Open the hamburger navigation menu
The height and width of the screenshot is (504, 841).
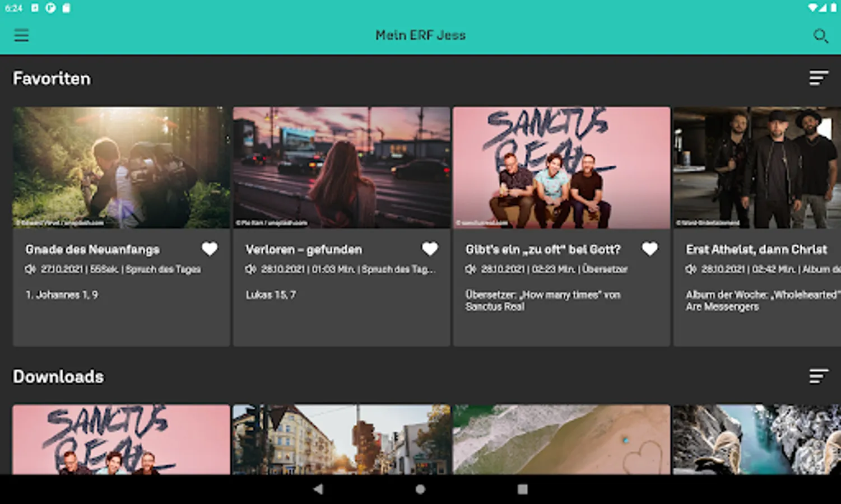[x=21, y=35]
